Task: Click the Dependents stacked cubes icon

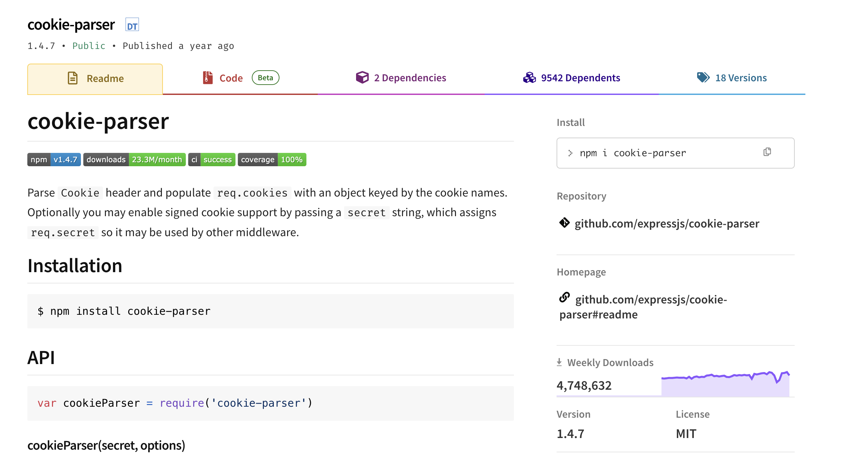Action: [x=529, y=78]
